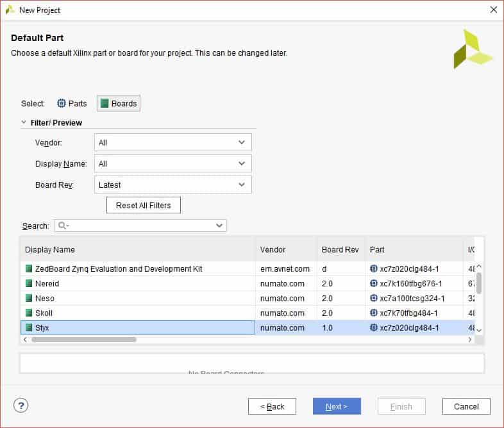Click chip icon for part xc7k160tfbg676-1
Image resolution: width=504 pixels, height=428 pixels.
(374, 283)
